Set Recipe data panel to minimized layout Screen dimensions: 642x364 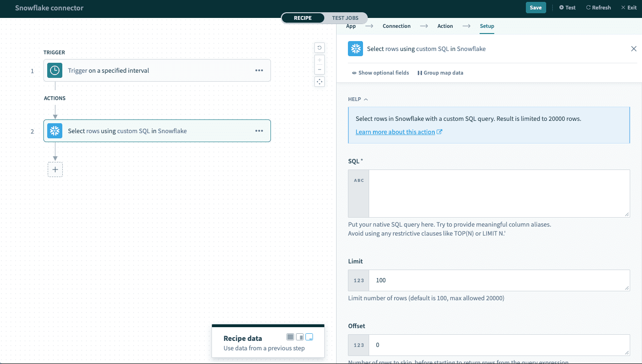click(309, 337)
